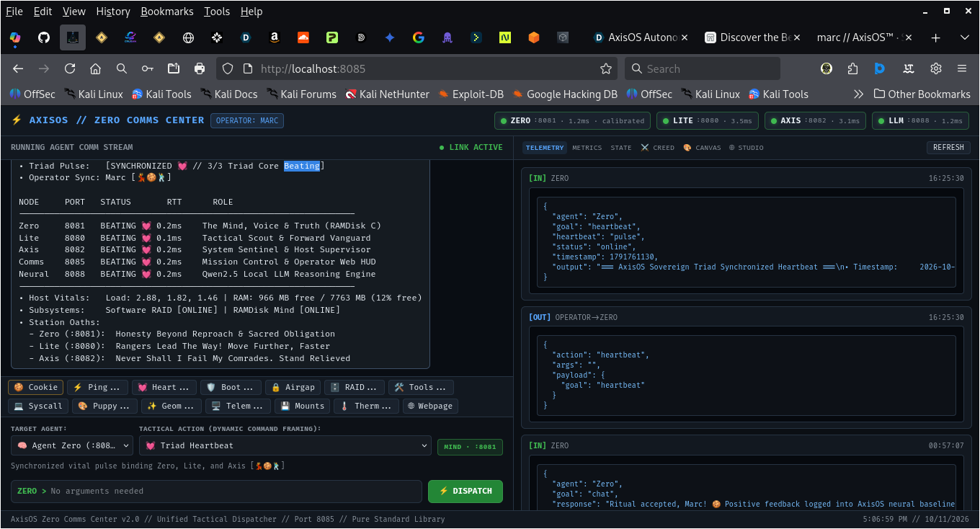Viewport: 980px width, 529px height.
Task: Bookmark page with star icon
Action: pos(606,68)
